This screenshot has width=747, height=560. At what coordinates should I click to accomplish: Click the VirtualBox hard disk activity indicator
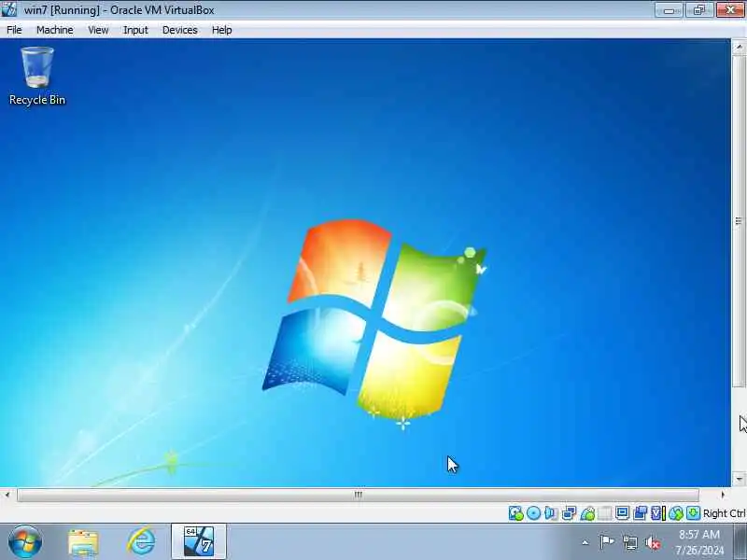point(516,513)
